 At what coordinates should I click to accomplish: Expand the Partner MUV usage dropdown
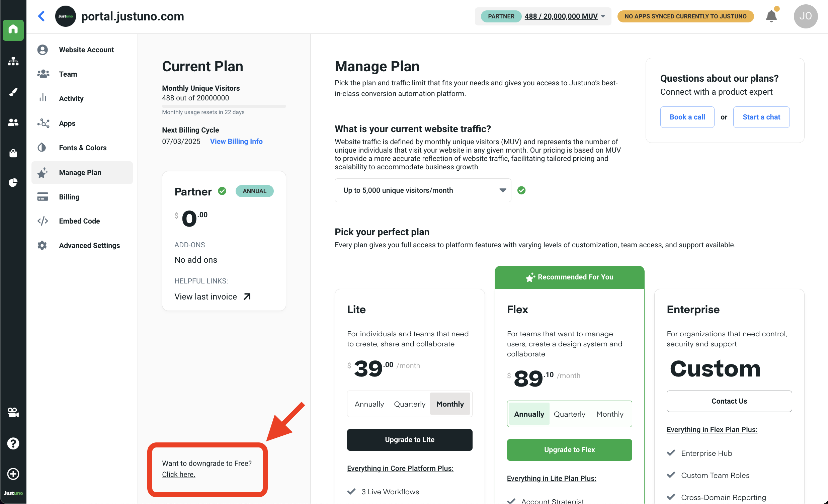point(603,16)
